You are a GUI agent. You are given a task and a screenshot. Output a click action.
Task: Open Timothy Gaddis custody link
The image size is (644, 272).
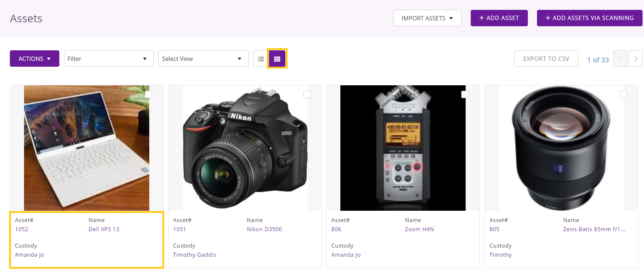tap(194, 255)
